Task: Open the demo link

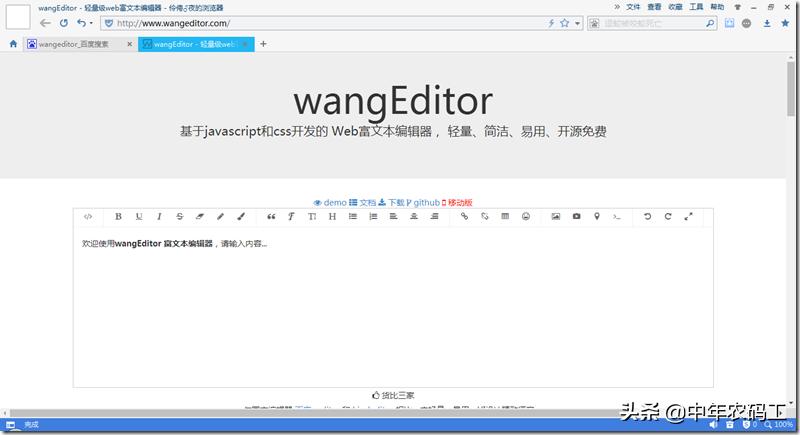Action: pos(330,202)
